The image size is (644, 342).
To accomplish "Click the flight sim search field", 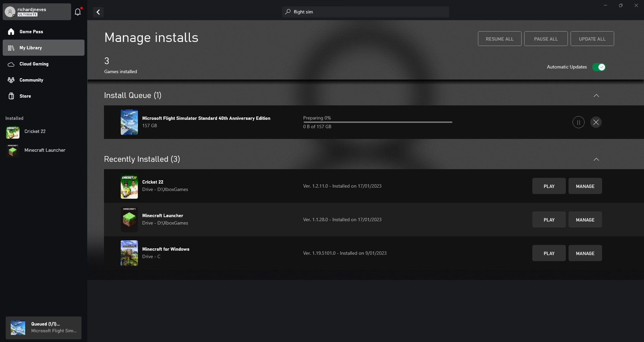I will [365, 12].
